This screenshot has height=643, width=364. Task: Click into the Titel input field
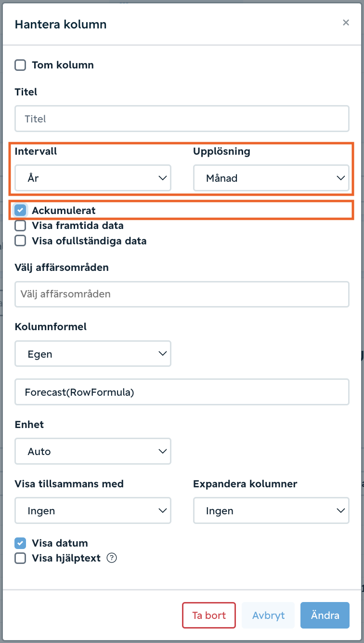182,119
